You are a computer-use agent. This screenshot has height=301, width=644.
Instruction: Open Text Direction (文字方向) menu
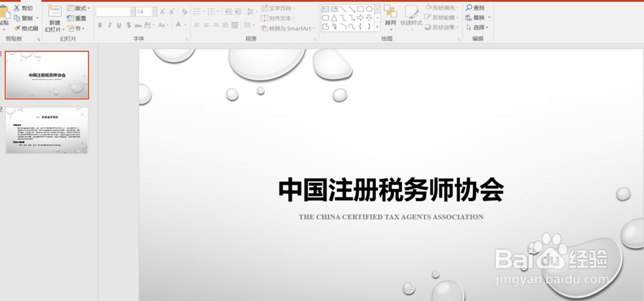click(x=278, y=8)
